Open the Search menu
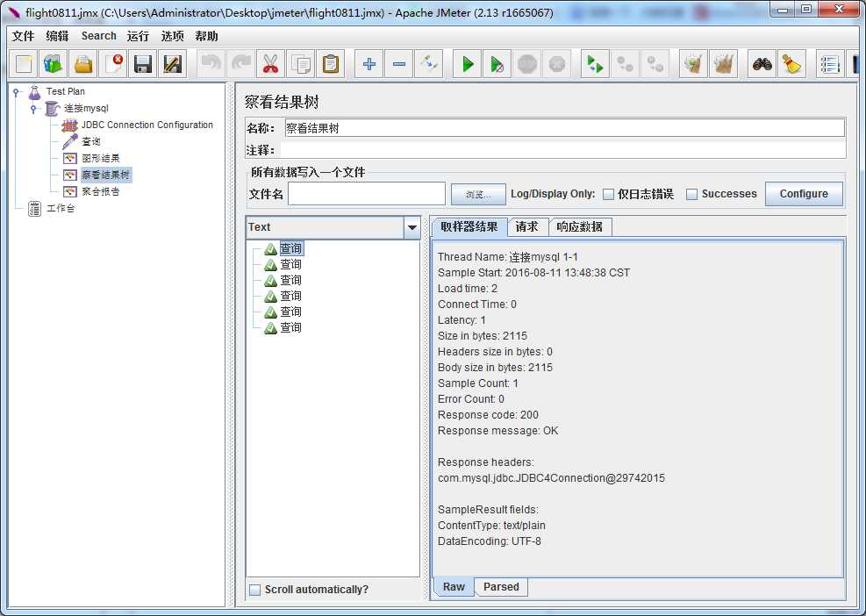The width and height of the screenshot is (866, 616). coord(99,36)
